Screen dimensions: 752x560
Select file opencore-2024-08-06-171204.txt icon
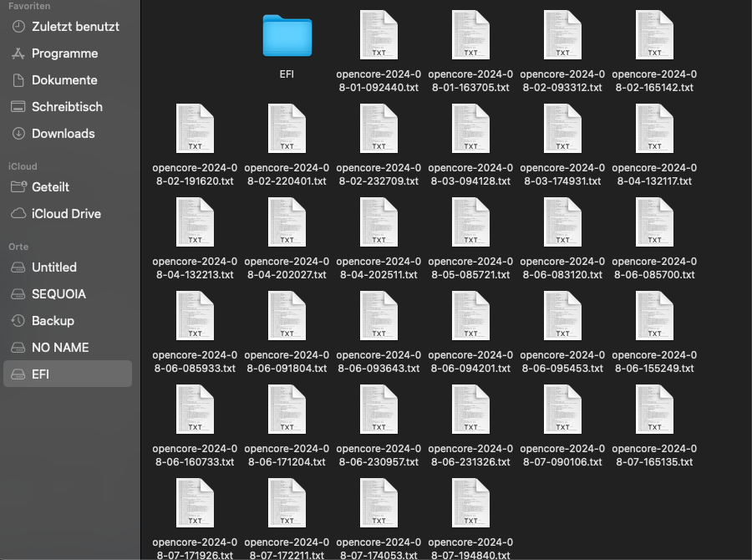coord(287,409)
